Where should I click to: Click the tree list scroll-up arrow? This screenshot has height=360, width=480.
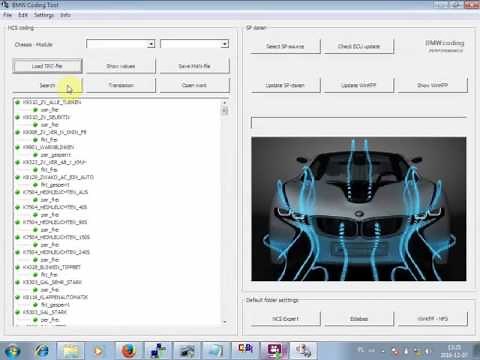click(x=225, y=102)
